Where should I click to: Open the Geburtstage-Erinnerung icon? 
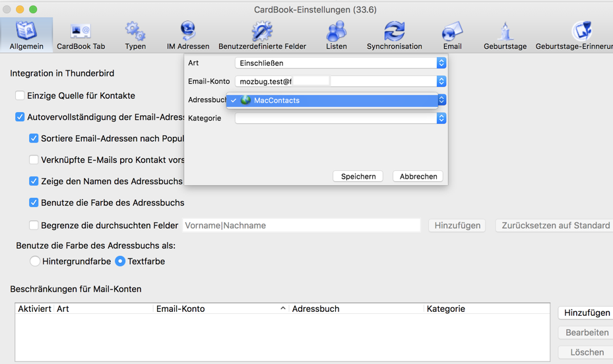(x=582, y=31)
